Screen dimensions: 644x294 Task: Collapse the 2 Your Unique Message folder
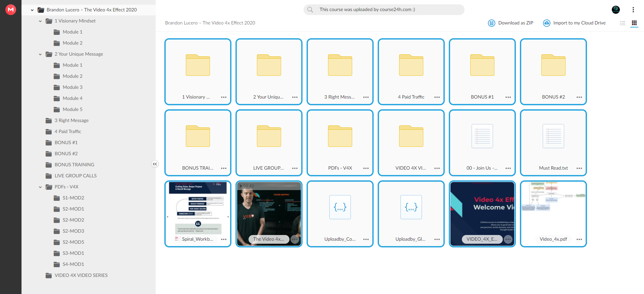(40, 54)
